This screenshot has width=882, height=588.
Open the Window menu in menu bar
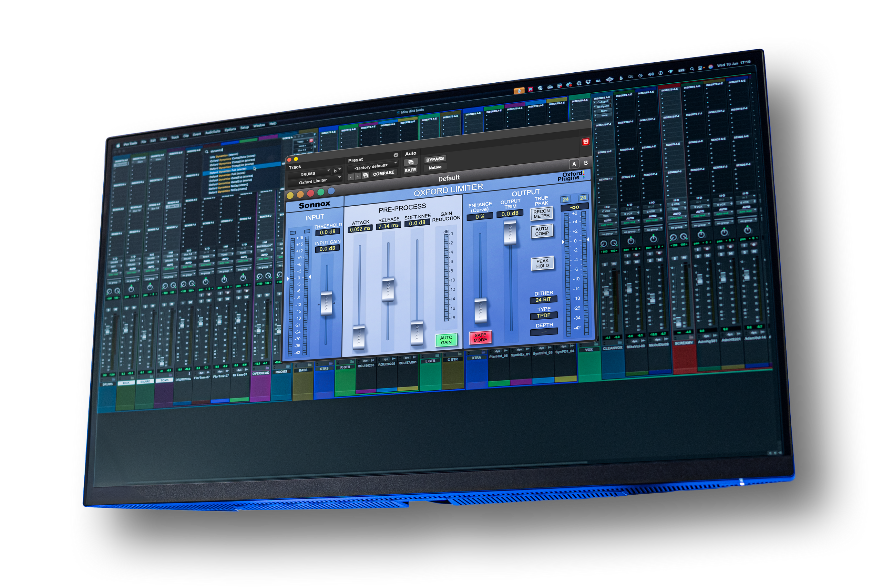259,126
